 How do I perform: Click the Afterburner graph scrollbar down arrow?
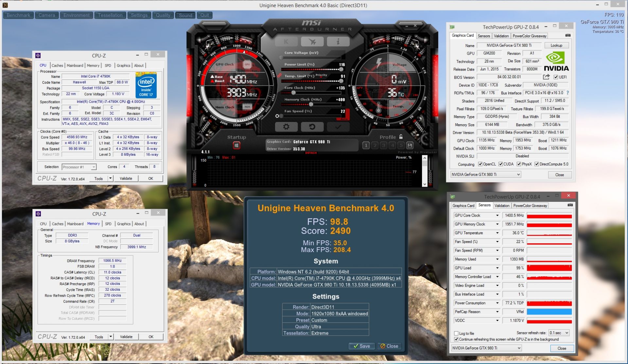(425, 184)
